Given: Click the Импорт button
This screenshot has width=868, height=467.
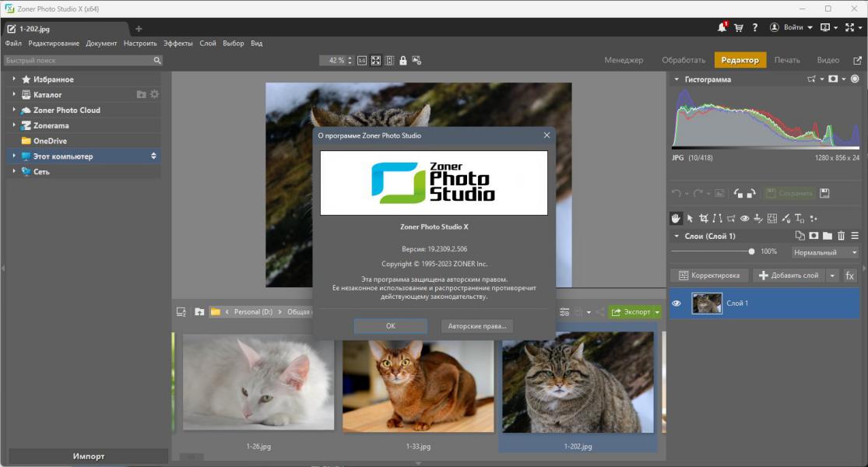Looking at the screenshot, I should (x=89, y=456).
